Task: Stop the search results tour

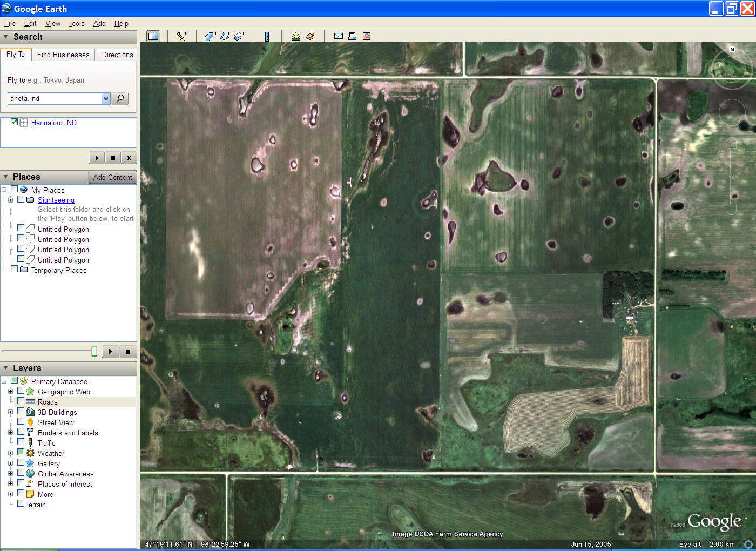Action: pyautogui.click(x=112, y=158)
